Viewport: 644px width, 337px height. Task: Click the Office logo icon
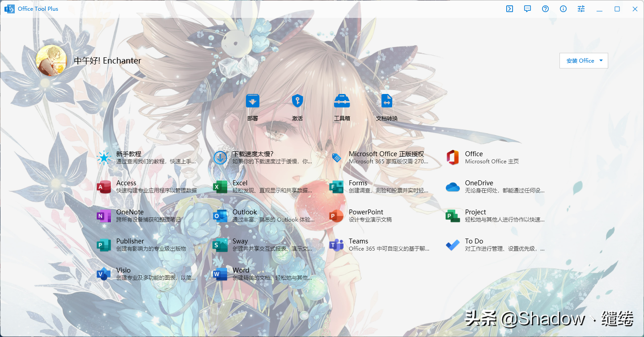453,158
